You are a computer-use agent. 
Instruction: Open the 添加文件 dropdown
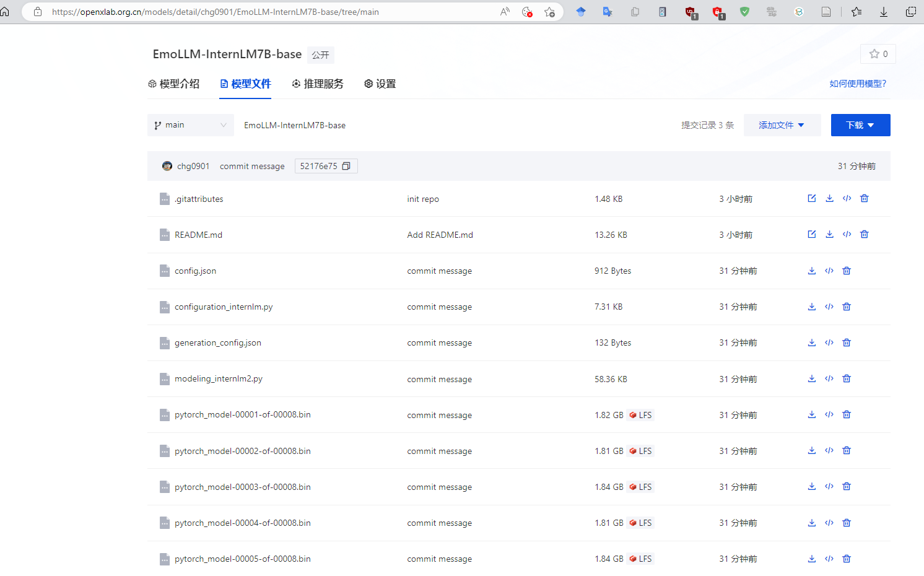(782, 125)
